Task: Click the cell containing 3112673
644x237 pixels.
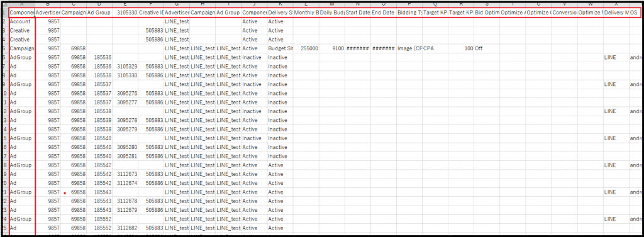Action: (125, 174)
